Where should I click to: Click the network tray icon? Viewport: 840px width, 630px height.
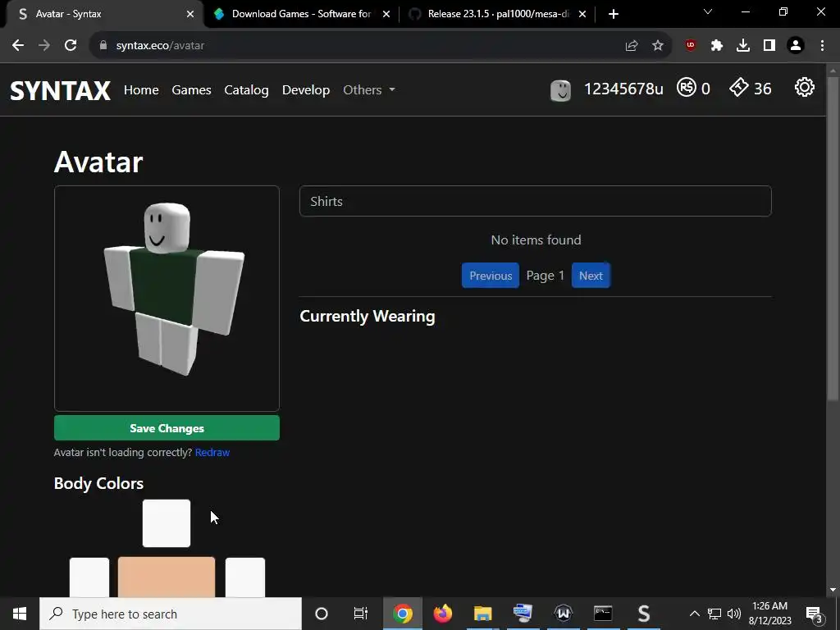714,614
